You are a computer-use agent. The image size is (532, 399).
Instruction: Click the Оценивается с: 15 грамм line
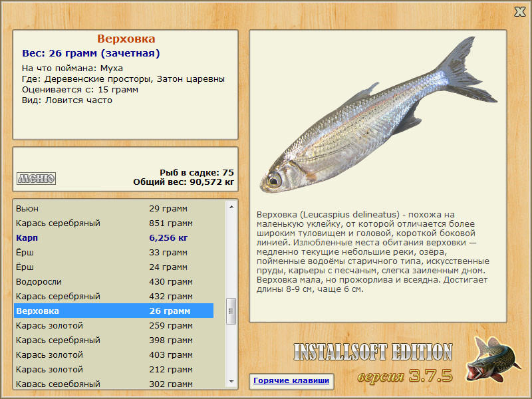pos(80,90)
